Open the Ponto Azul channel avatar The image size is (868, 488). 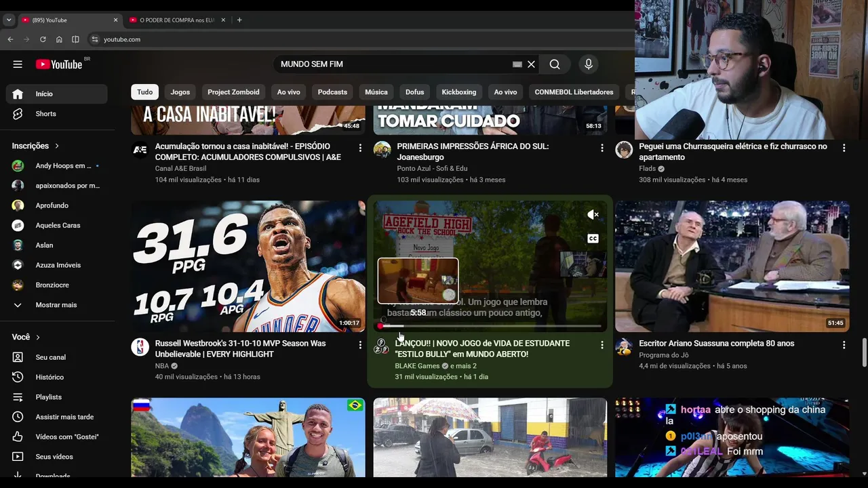pos(382,150)
